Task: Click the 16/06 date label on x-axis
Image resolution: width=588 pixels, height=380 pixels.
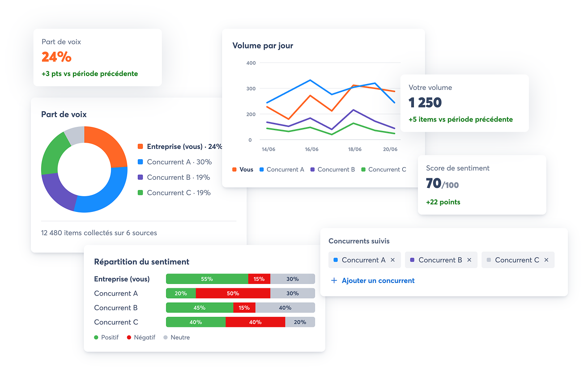Action: coord(311,149)
